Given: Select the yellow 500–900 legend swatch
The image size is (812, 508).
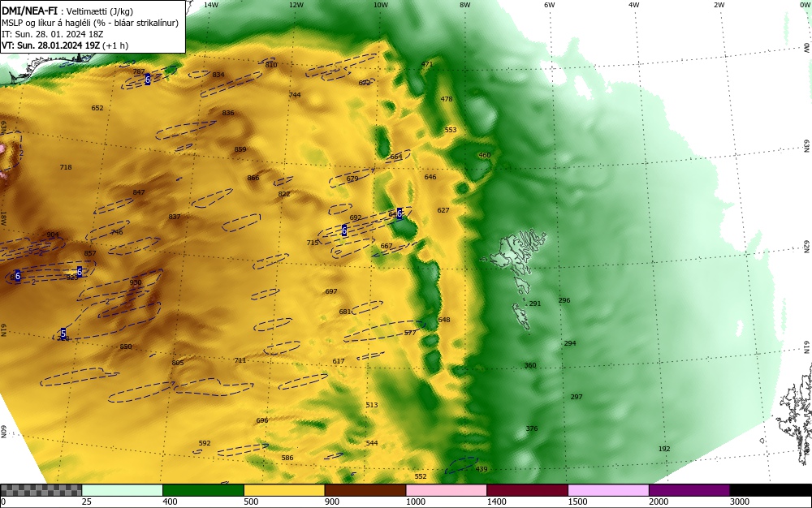Looking at the screenshot, I should pyautogui.click(x=284, y=490).
